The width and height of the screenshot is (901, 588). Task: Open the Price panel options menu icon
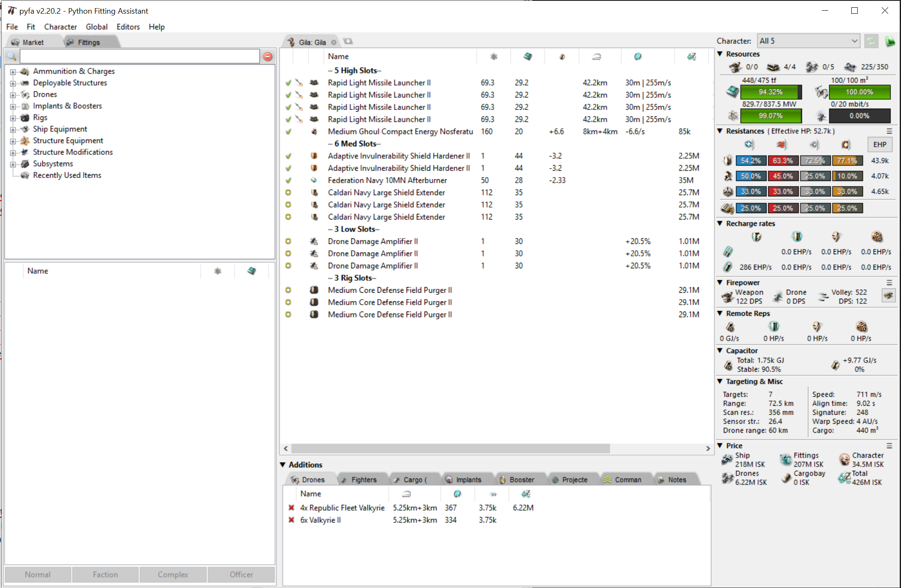coord(889,446)
